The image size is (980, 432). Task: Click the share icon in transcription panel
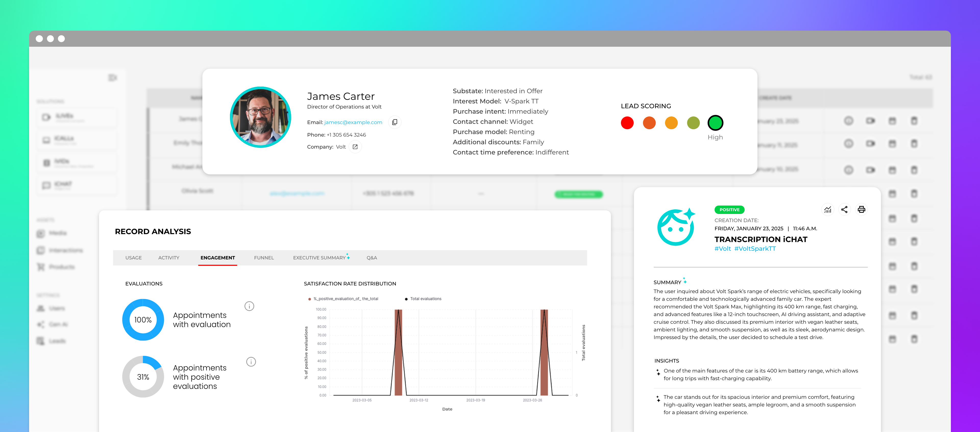coord(844,210)
